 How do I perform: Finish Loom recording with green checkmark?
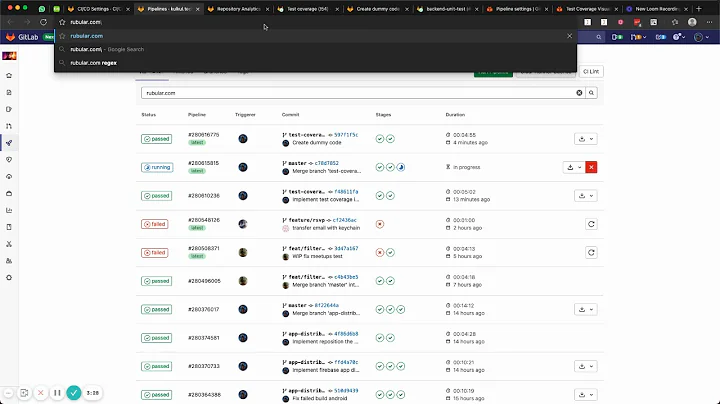pos(73,393)
